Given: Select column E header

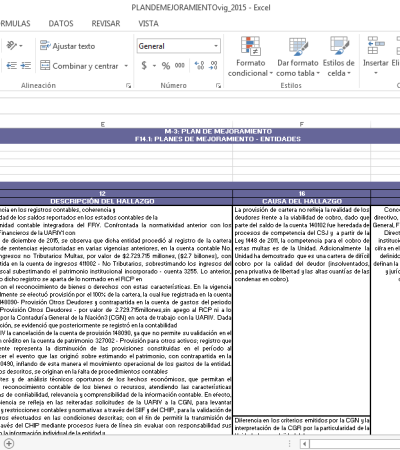Looking at the screenshot, I should tap(103, 124).
